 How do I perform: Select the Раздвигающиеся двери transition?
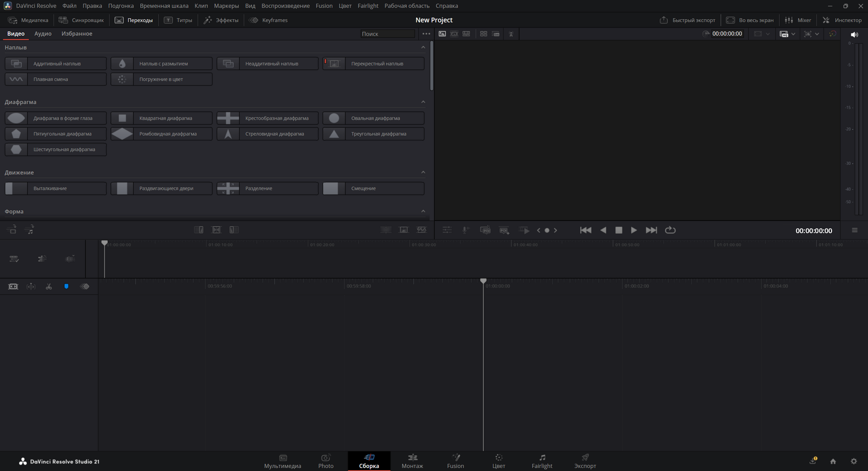162,188
